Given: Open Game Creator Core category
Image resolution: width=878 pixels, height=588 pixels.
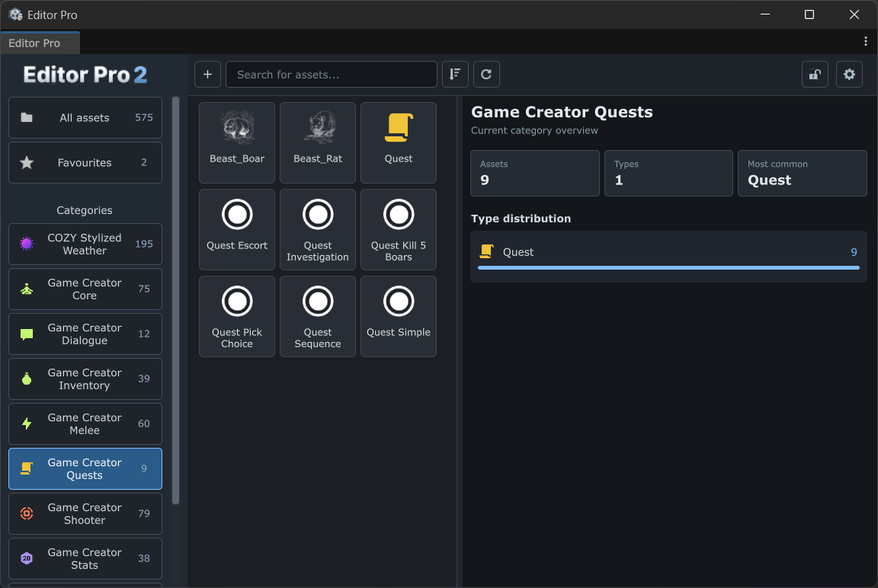Looking at the screenshot, I should [x=85, y=289].
